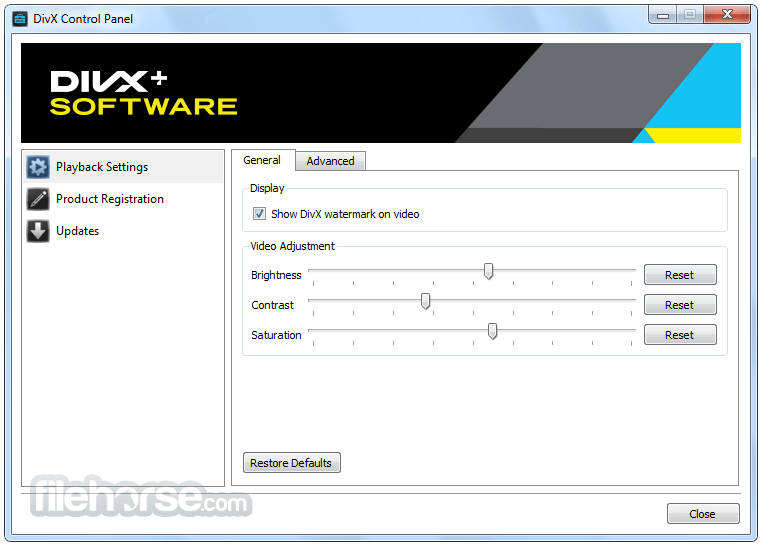Click the Saturation label
This screenshot has height=547, width=762.
coord(276,336)
